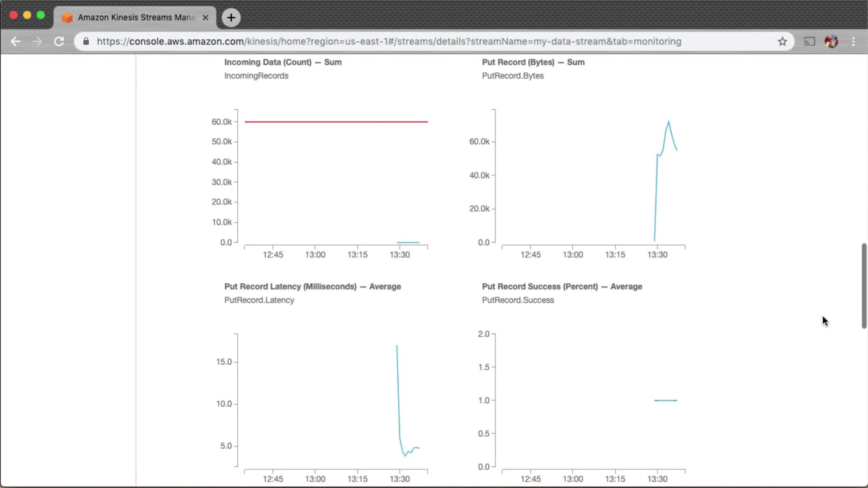Click the PutRecord.Bytes peak on graph
Image resolution: width=868 pixels, height=488 pixels.
(668, 122)
